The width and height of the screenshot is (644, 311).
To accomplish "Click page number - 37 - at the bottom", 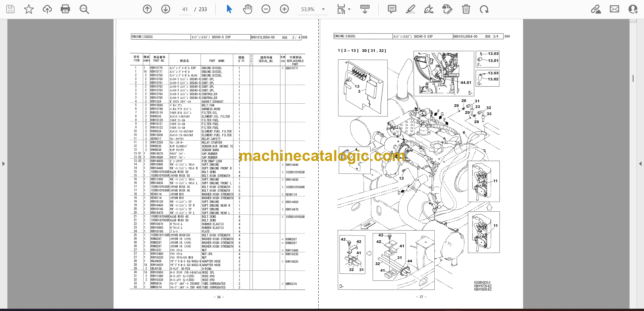I will [x=421, y=297].
